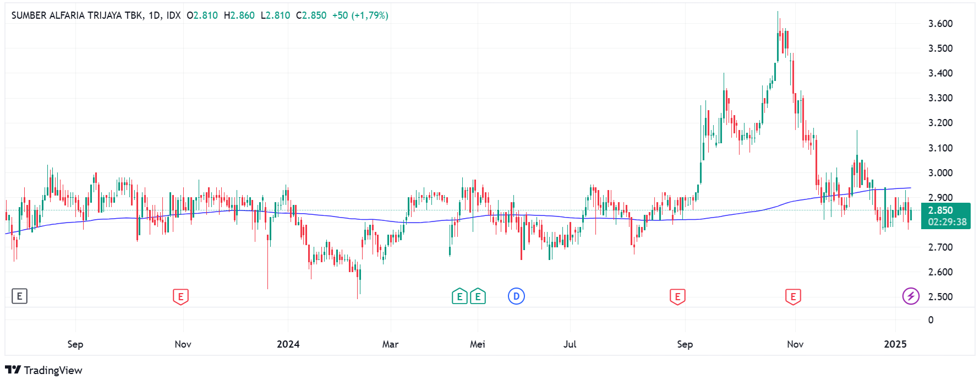Click the 1D interval label in the header
This screenshot has height=379, width=980.
coord(154,15)
